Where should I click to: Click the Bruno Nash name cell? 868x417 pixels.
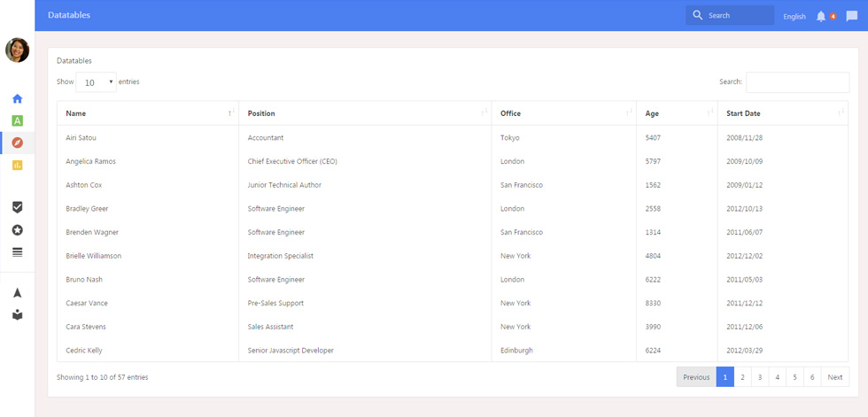click(x=148, y=279)
